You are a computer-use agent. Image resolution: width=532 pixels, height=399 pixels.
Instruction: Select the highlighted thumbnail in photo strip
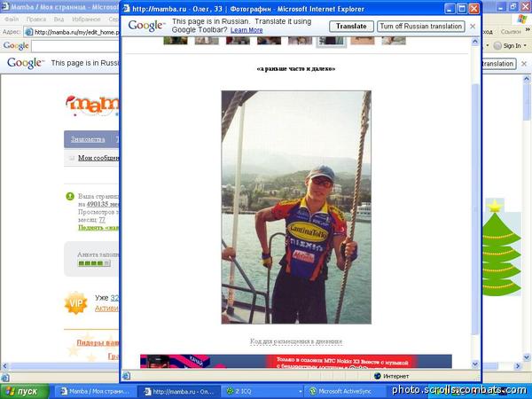coord(331,42)
